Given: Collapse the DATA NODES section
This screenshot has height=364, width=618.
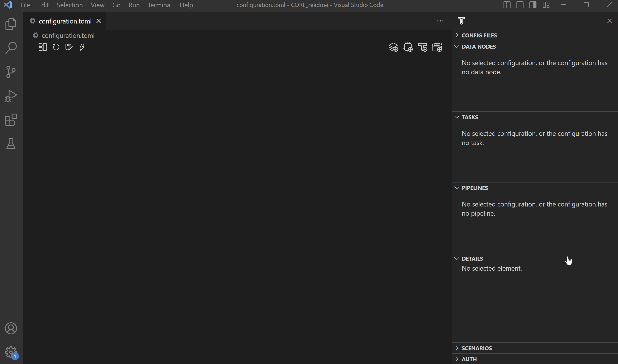Looking at the screenshot, I should pyautogui.click(x=478, y=47).
